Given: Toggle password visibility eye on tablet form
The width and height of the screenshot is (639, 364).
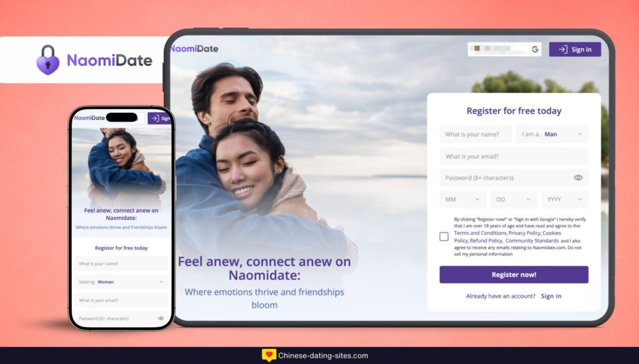Looking at the screenshot, I should click(578, 178).
